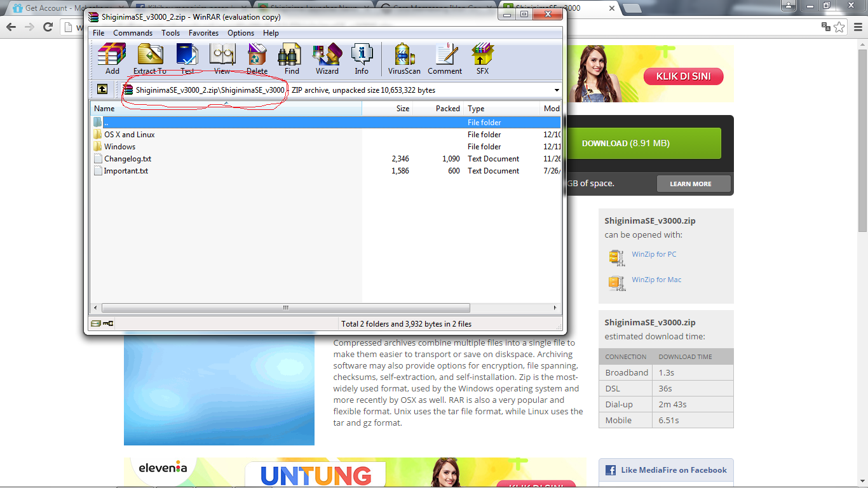
Task: Add an archive Comment
Action: click(445, 59)
